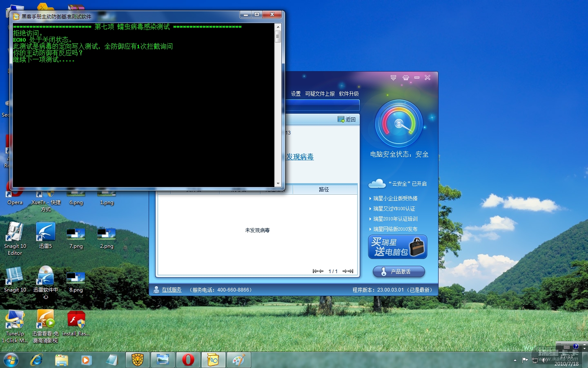Screen dimensions: 588x368
Task: Open news link 瑞星网络版2010发布
Action: (x=395, y=229)
